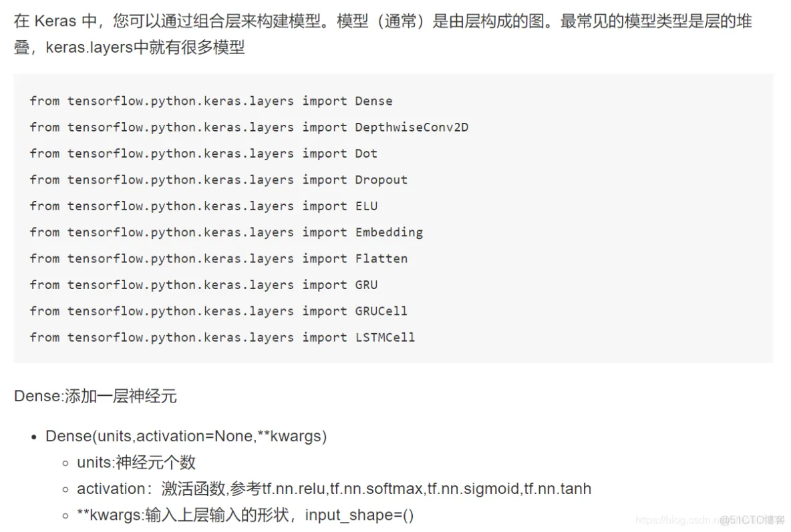Screen dimensions: 791x532
Task: Click the Flatten import code line
Action: coord(218,258)
